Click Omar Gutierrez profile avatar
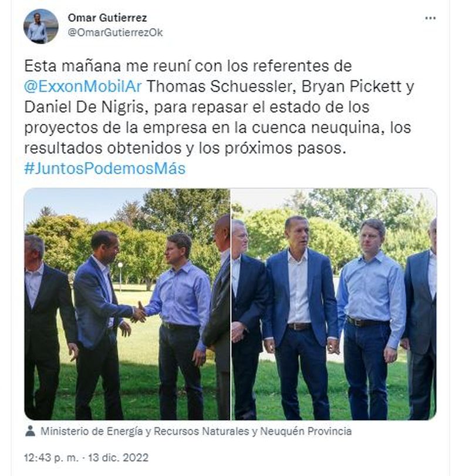The width and height of the screenshot is (452, 476). point(41,26)
